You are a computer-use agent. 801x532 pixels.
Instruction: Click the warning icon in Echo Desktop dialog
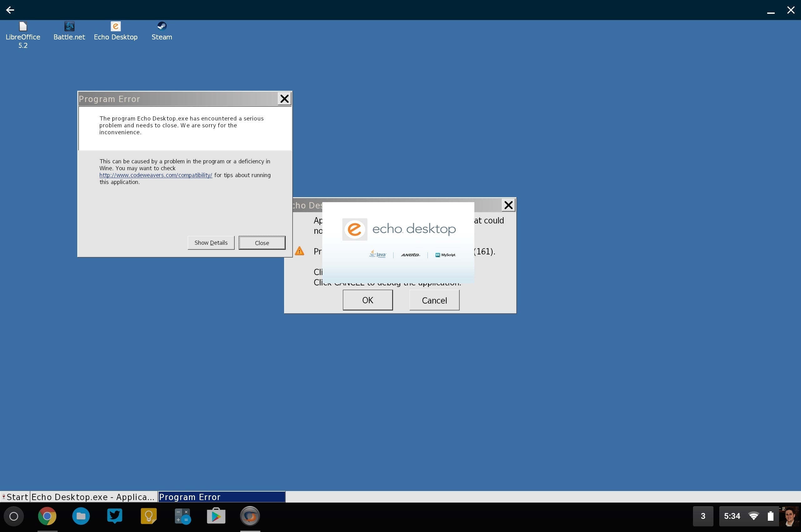pos(299,251)
